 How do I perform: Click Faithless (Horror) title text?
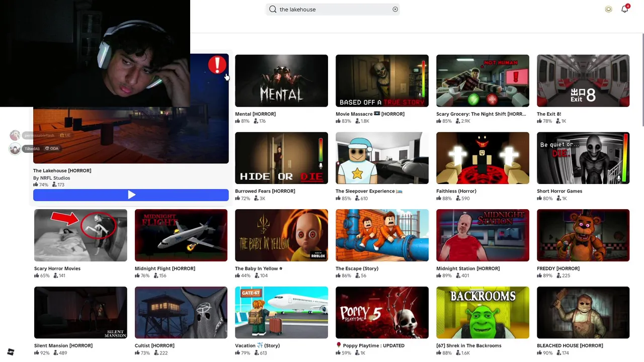[x=456, y=191]
